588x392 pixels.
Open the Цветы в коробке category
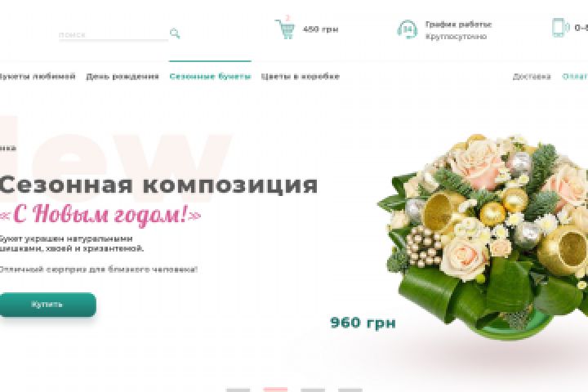click(x=301, y=77)
